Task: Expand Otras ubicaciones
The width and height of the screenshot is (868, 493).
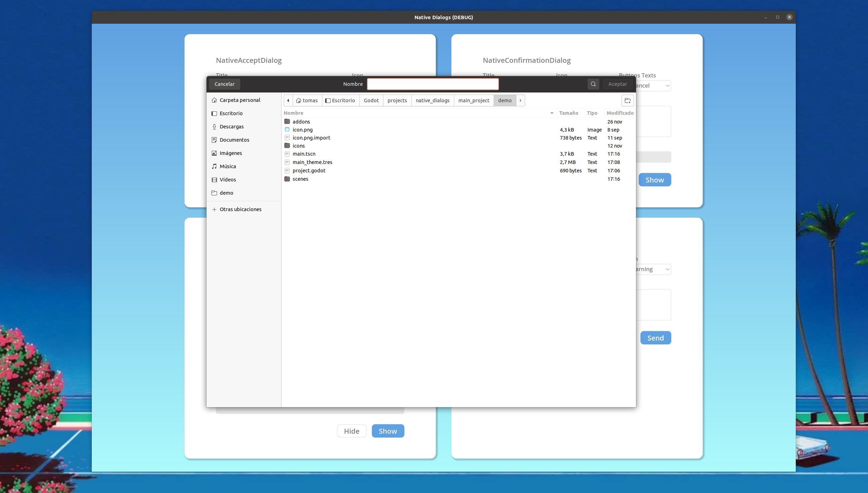Action: 240,209
